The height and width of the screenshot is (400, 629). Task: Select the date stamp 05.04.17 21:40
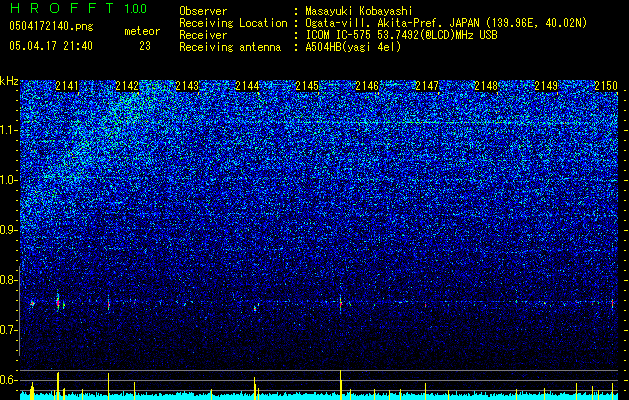tap(51, 46)
